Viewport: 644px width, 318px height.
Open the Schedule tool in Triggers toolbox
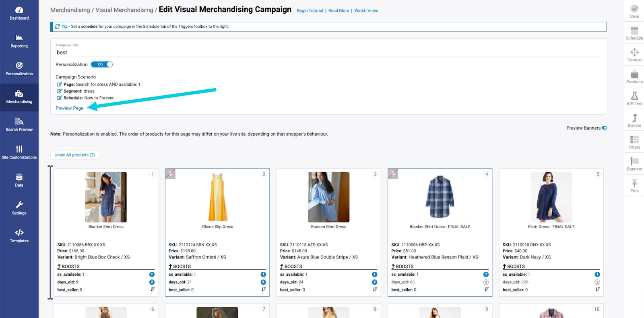(634, 33)
